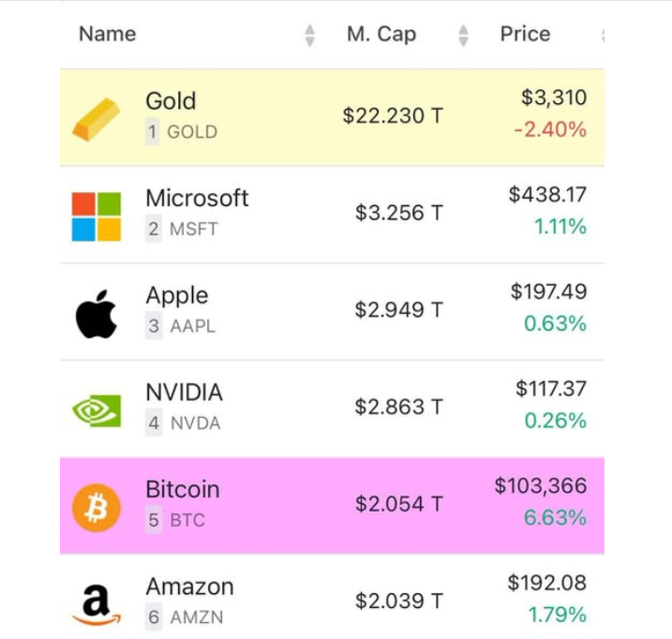
Task: Click the Gold bar icon
Action: click(97, 119)
